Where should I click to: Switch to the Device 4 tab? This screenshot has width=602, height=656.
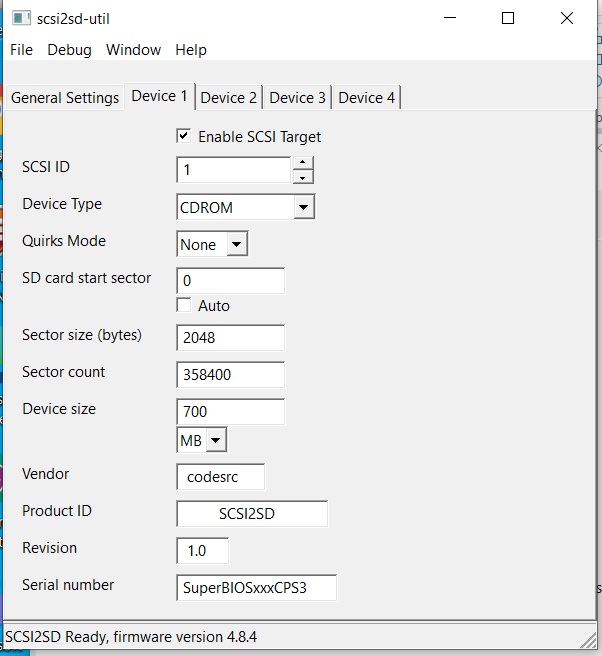coord(366,98)
